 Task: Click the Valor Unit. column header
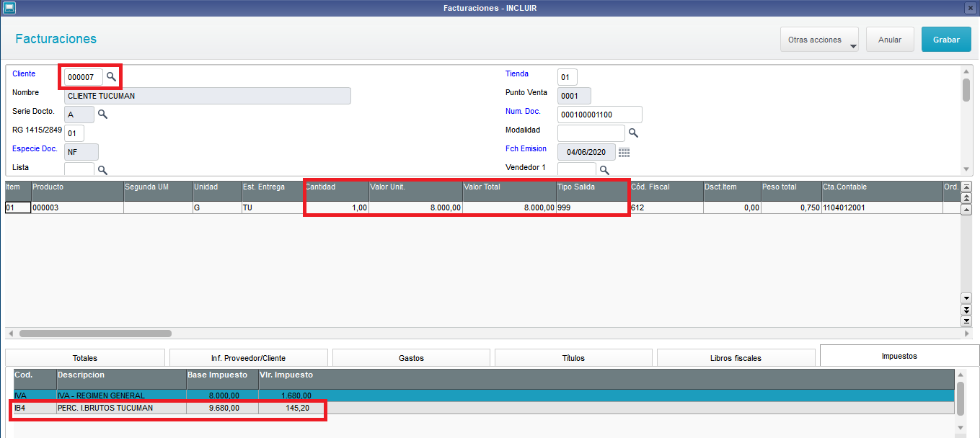[x=415, y=190]
